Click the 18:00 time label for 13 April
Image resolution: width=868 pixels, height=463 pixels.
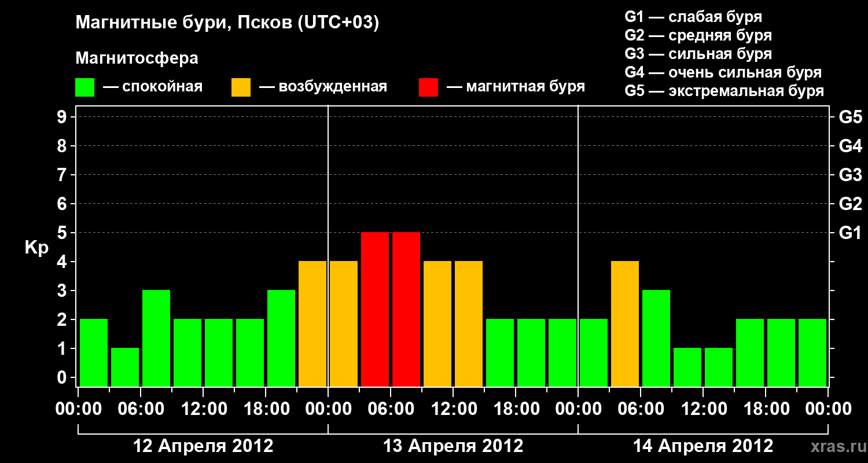[516, 409]
